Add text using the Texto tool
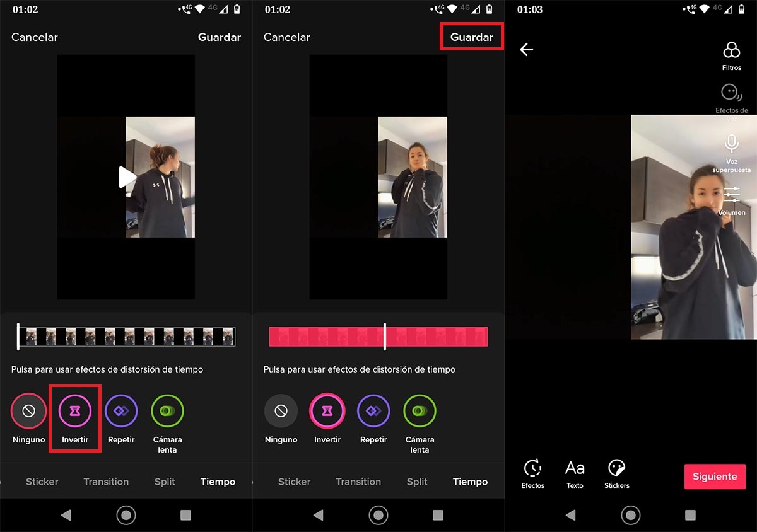 tap(575, 473)
